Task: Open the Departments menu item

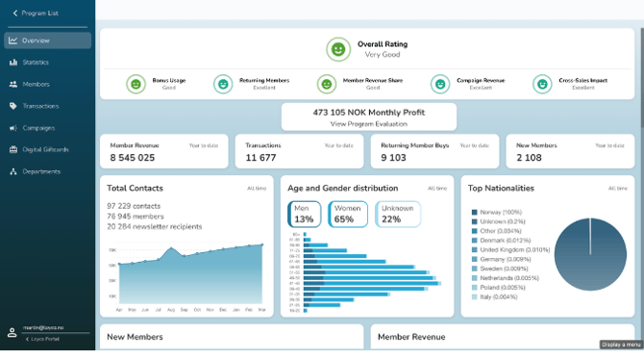Action: click(48, 171)
